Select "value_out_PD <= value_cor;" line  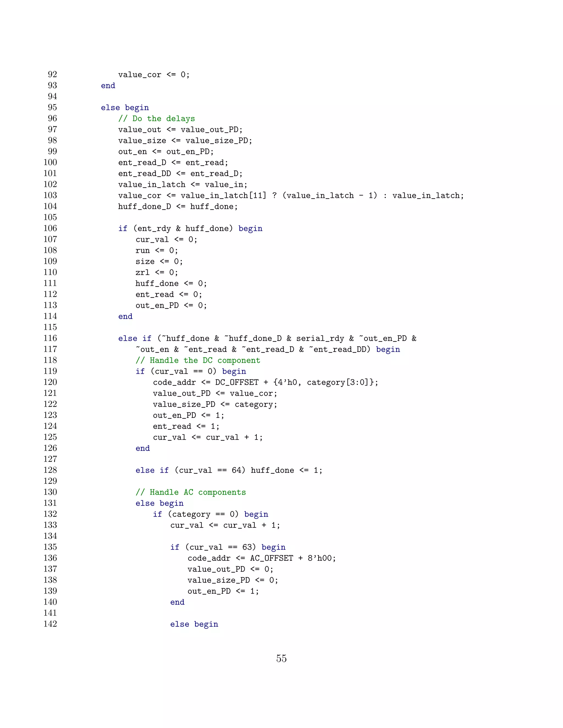[x=215, y=394]
